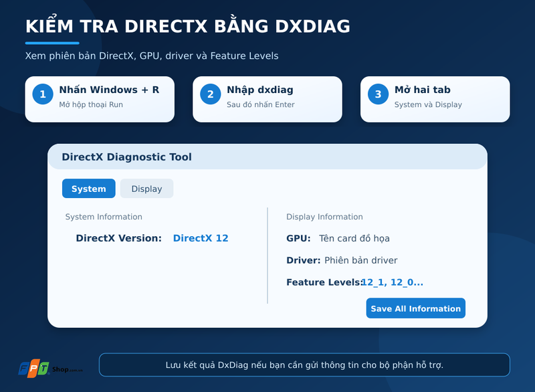Click the 'Mở hộp thoại Run' caption
Viewport: 535px width, 392px height.
pos(91,104)
